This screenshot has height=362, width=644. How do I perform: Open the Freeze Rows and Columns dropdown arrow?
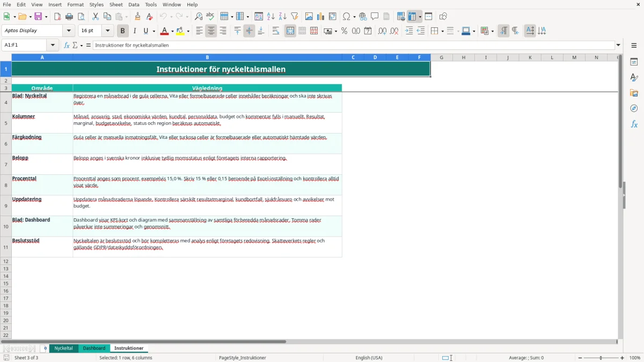tap(420, 17)
